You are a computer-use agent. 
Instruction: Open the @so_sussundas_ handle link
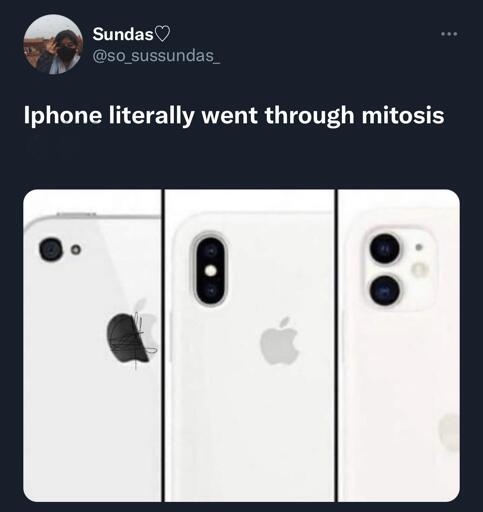(x=156, y=56)
